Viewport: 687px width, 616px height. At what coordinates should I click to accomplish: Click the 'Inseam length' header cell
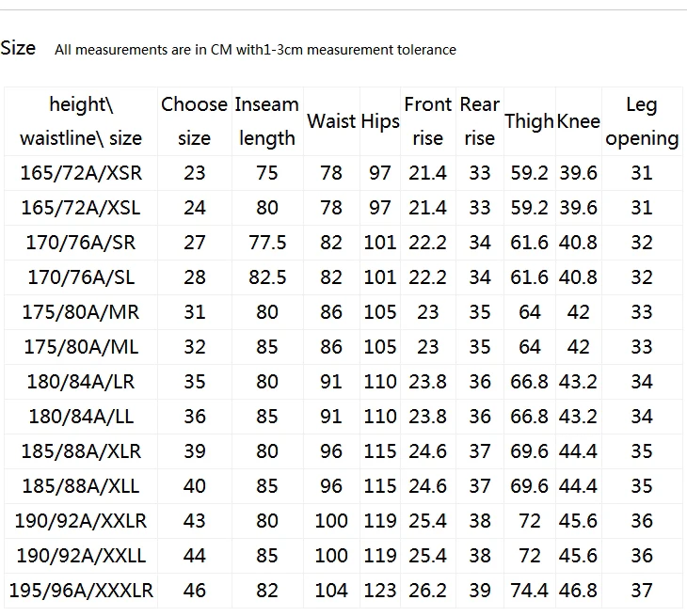pos(267,121)
